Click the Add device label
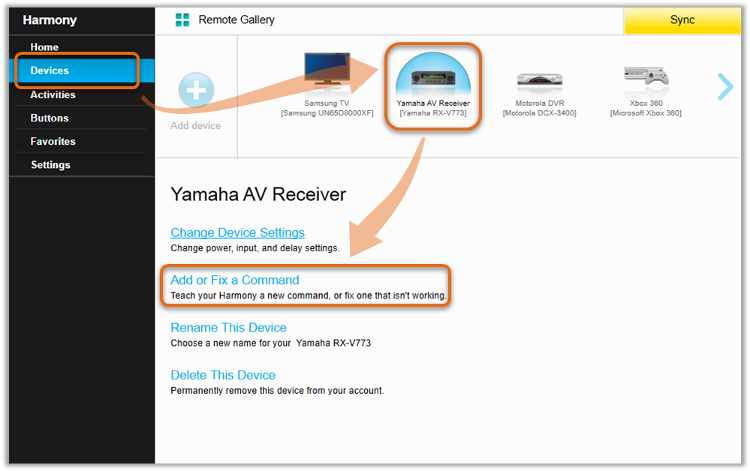This screenshot has height=471, width=750. pos(196,125)
